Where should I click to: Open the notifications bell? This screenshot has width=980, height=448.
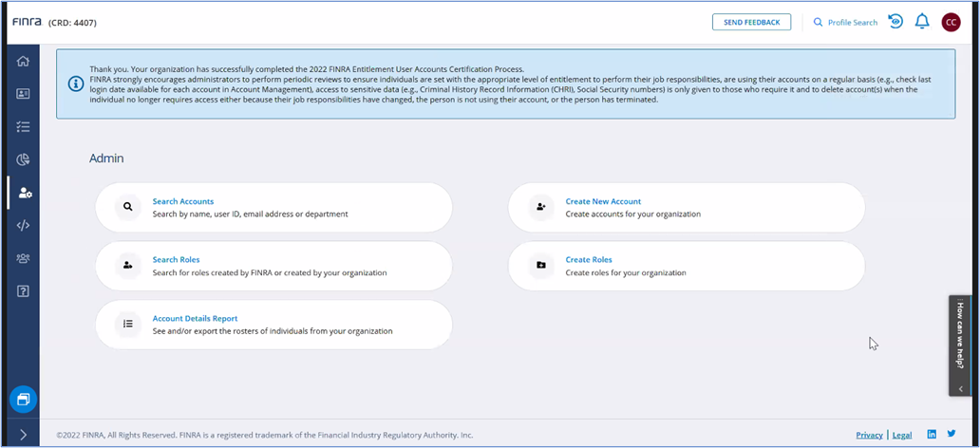pyautogui.click(x=921, y=22)
